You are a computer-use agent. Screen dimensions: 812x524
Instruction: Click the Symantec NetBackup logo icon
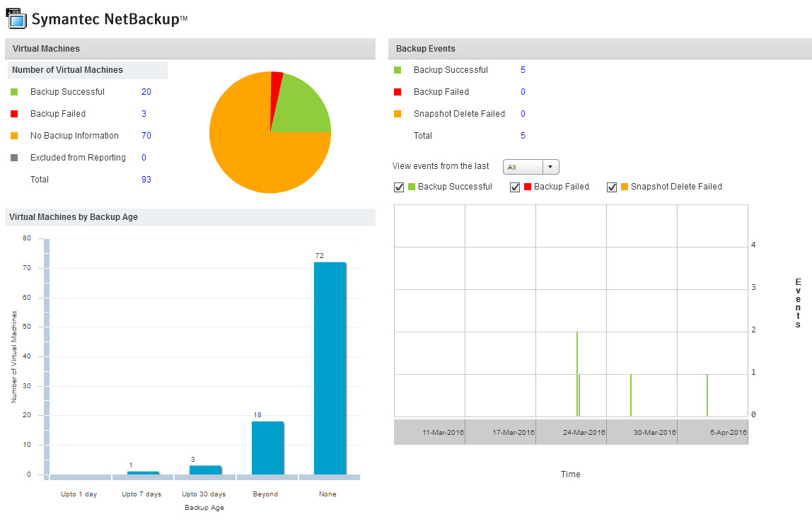point(16,18)
